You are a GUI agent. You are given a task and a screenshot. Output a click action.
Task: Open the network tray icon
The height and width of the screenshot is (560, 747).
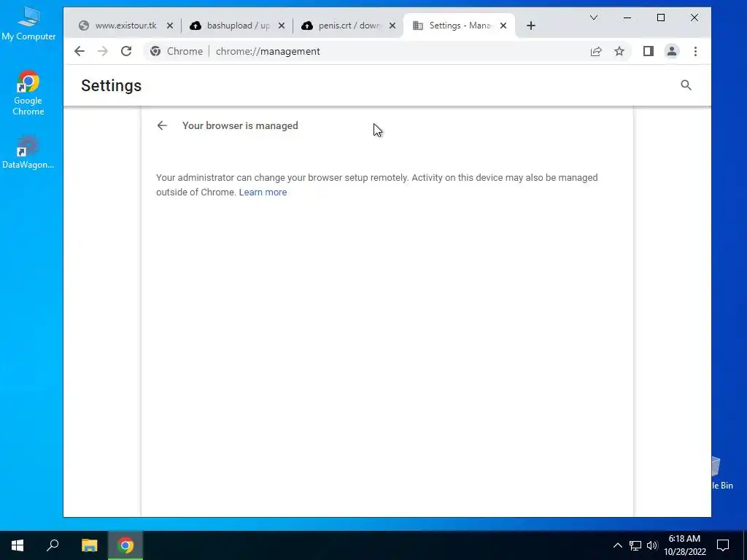click(x=635, y=545)
